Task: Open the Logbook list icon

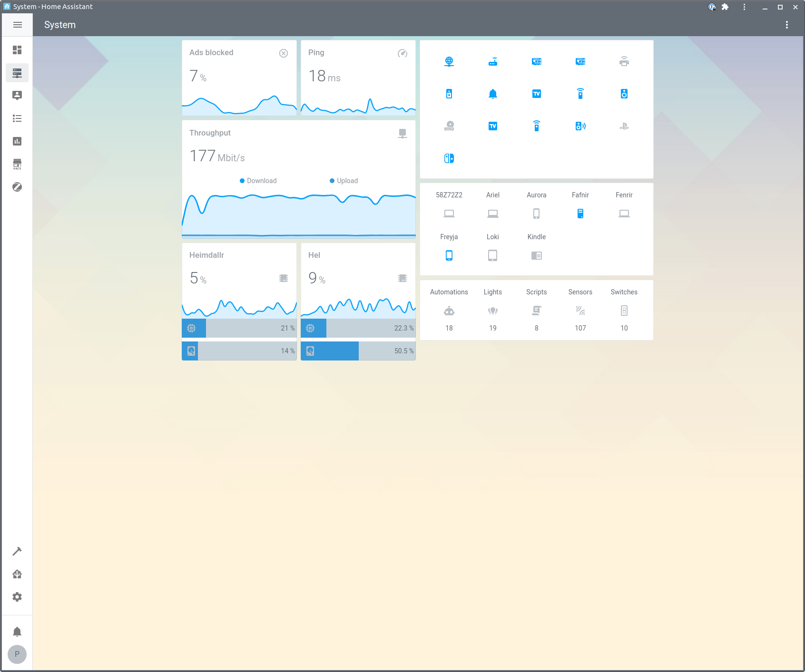Action: (17, 118)
